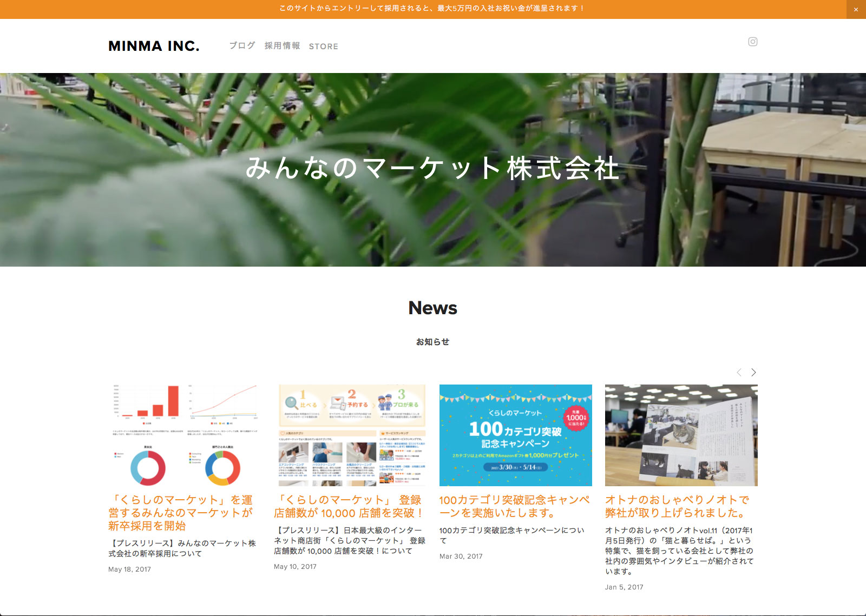Click the Jan 5, 2017 date
Image resolution: width=866 pixels, height=616 pixels.
coord(624,587)
